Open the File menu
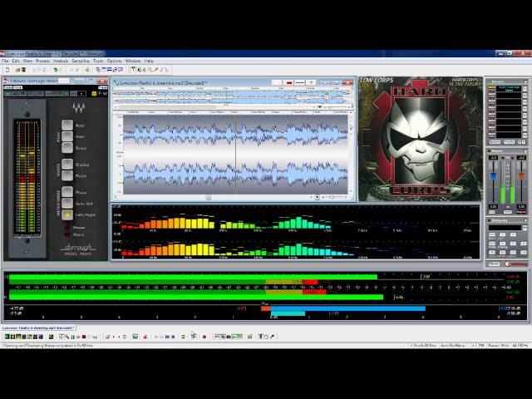This screenshot has height=399, width=532. (x=5, y=61)
